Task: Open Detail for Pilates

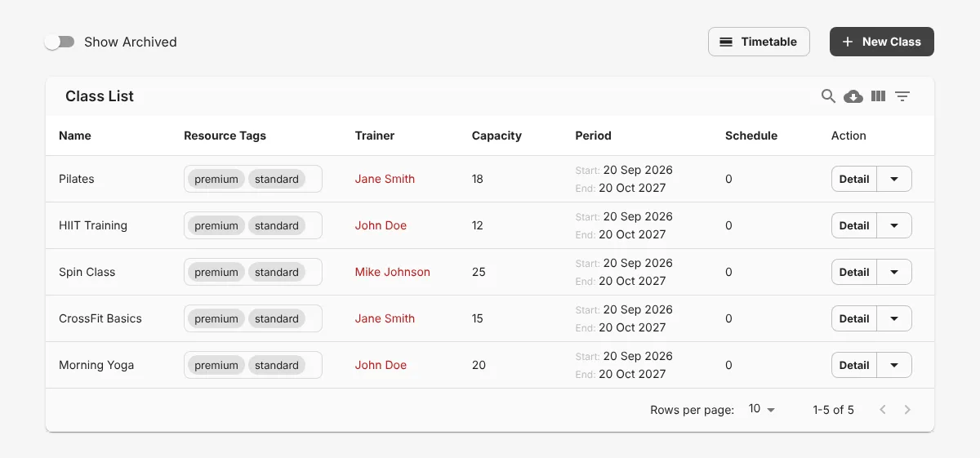Action: (x=854, y=179)
